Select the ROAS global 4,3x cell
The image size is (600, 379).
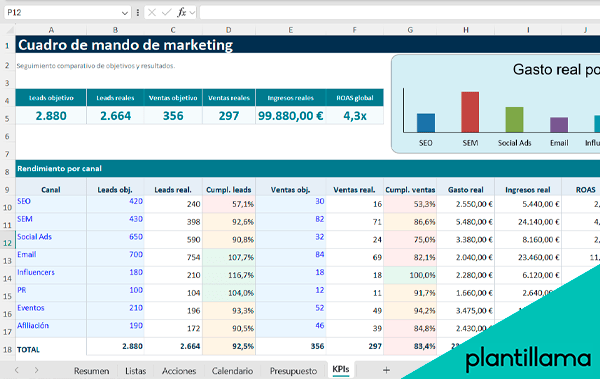(355, 116)
